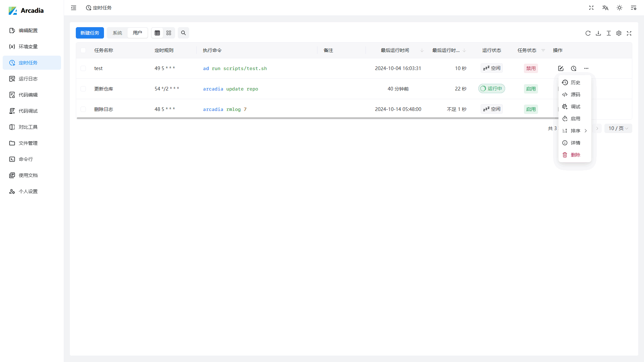Open language translation switcher
Screen dimensions: 644x362
tap(605, 8)
